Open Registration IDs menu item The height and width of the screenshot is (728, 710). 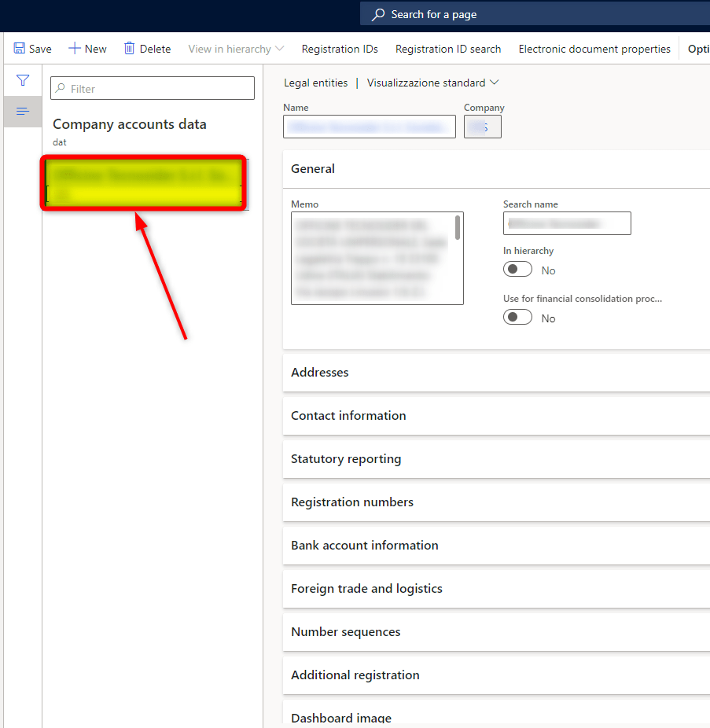340,49
